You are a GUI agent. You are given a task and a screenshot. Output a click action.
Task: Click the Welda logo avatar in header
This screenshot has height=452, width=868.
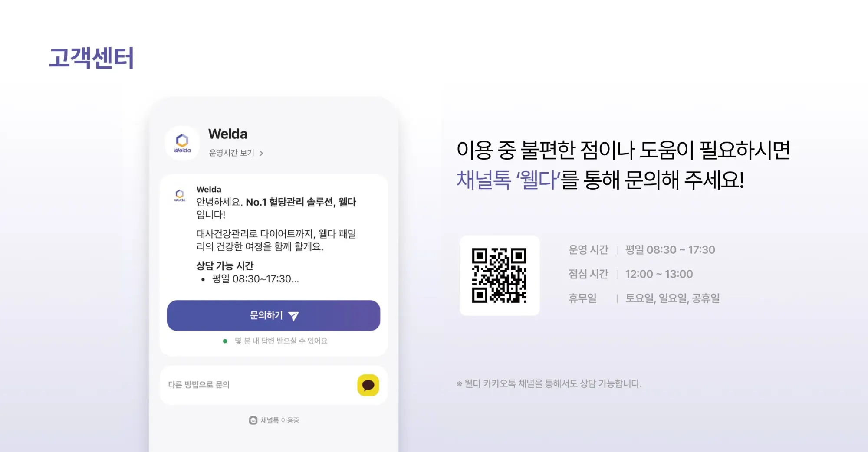(x=182, y=143)
